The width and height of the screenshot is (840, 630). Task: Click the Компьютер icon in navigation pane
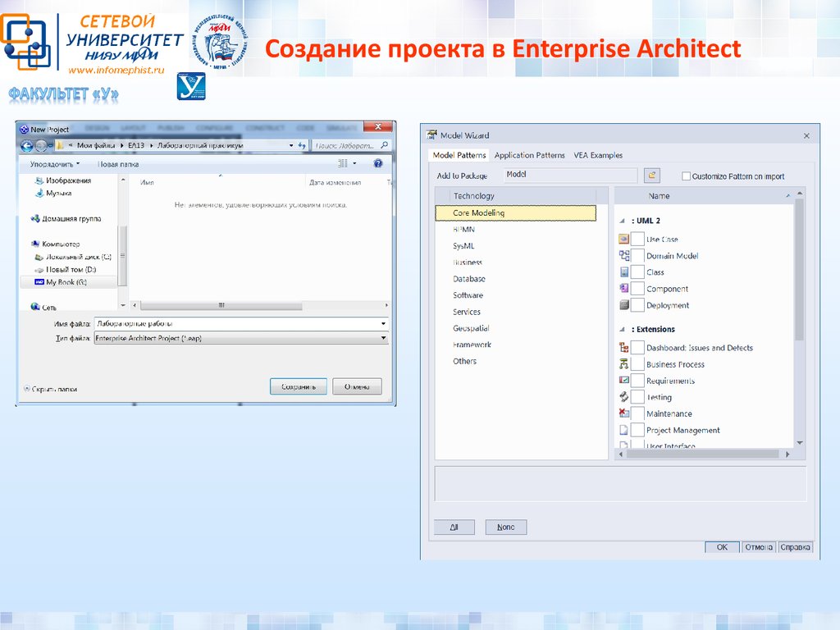click(x=35, y=244)
